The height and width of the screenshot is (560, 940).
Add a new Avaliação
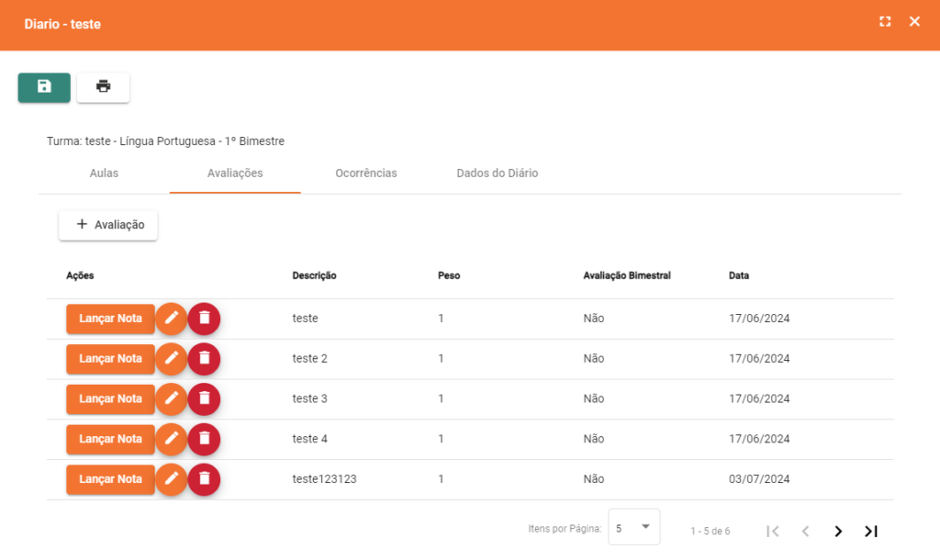pyautogui.click(x=108, y=225)
